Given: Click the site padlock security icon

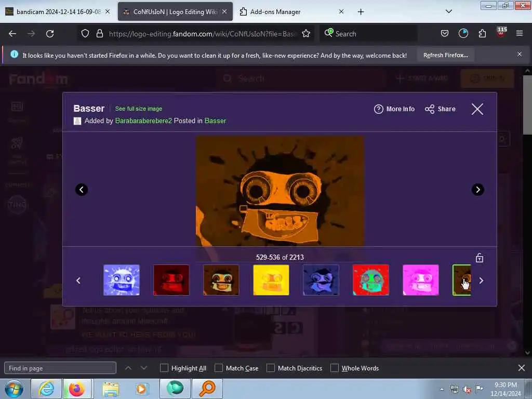Looking at the screenshot, I should [99, 33].
